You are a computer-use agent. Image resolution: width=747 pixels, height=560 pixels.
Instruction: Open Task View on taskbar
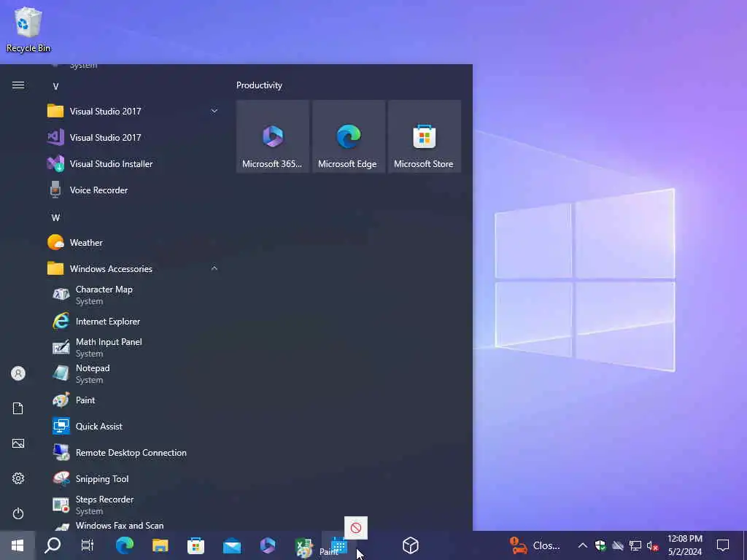(88, 545)
